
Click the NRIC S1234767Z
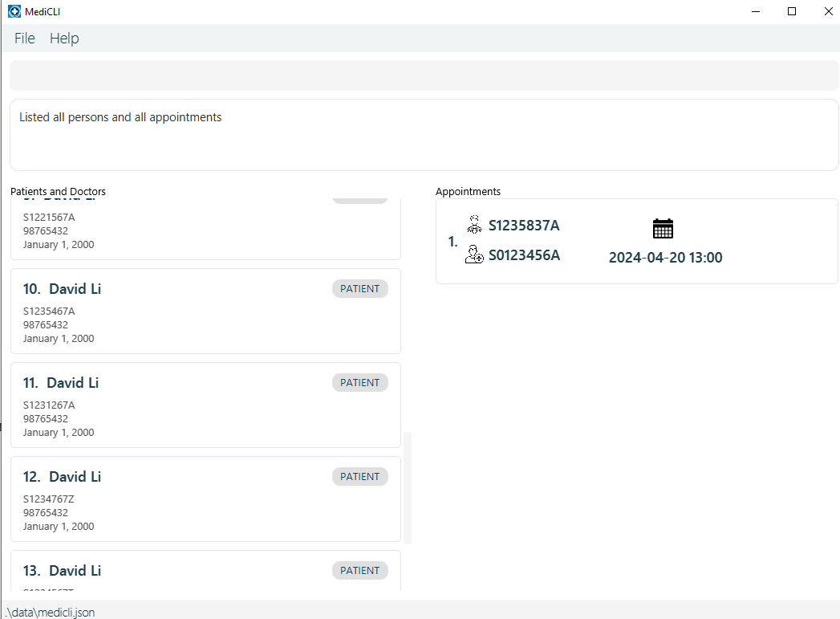coord(48,499)
